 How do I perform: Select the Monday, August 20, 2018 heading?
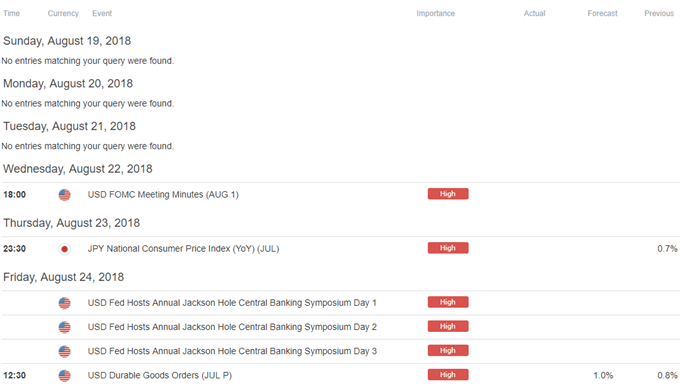click(x=68, y=83)
